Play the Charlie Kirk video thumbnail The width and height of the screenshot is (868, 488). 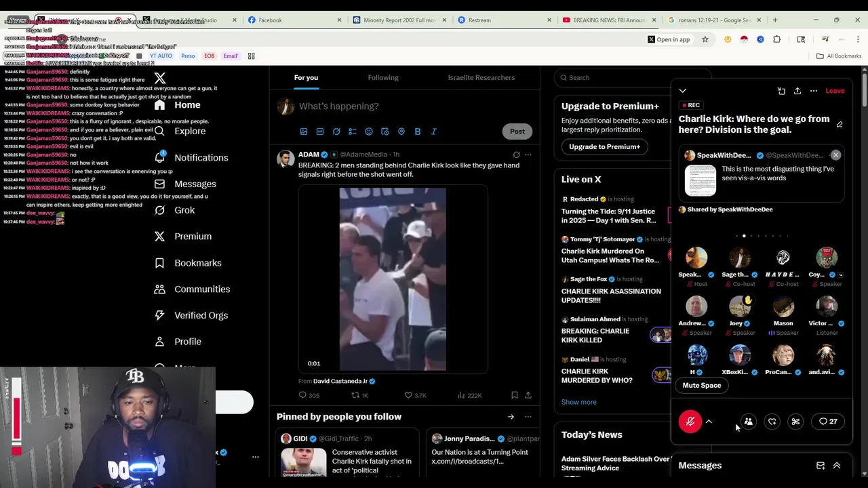[x=393, y=279]
